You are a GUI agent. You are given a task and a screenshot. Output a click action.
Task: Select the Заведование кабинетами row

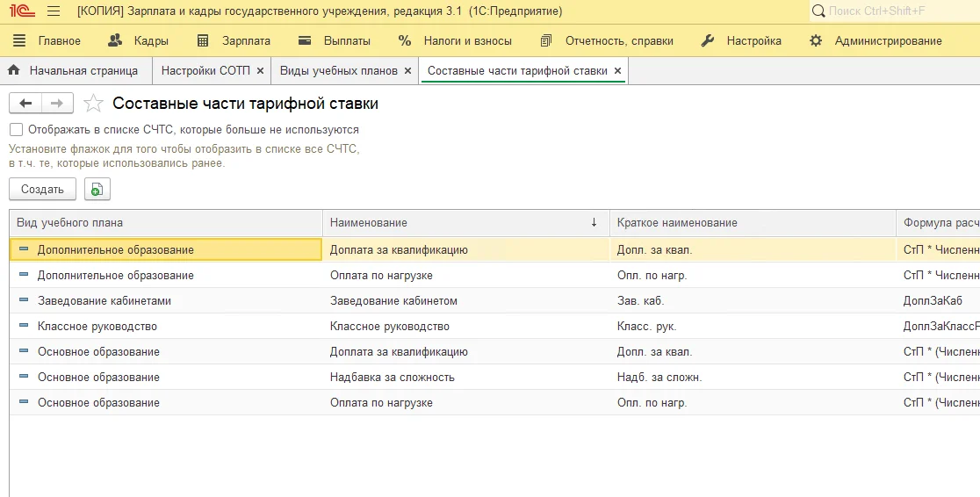click(495, 300)
